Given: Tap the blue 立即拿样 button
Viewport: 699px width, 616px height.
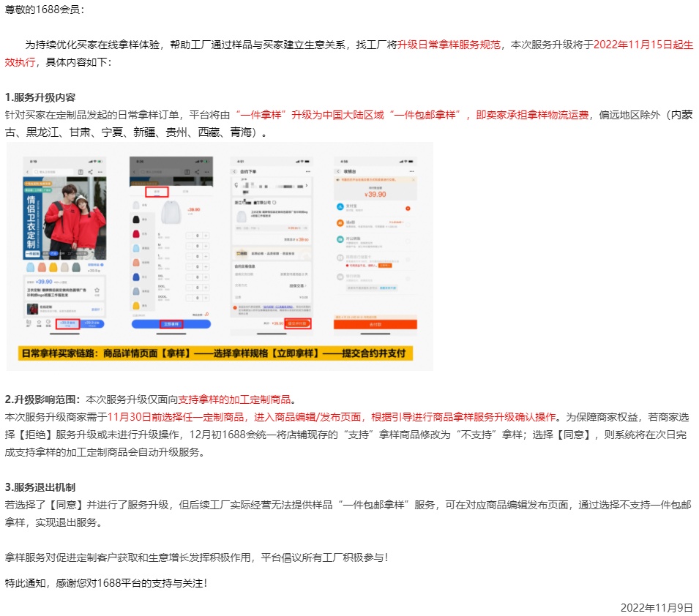Looking at the screenshot, I should (171, 324).
